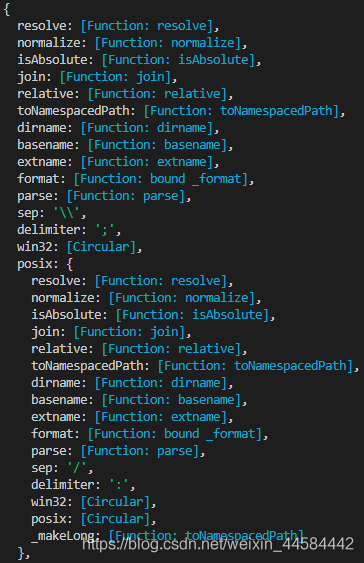Click the _makeLong function entry

[x=167, y=536]
